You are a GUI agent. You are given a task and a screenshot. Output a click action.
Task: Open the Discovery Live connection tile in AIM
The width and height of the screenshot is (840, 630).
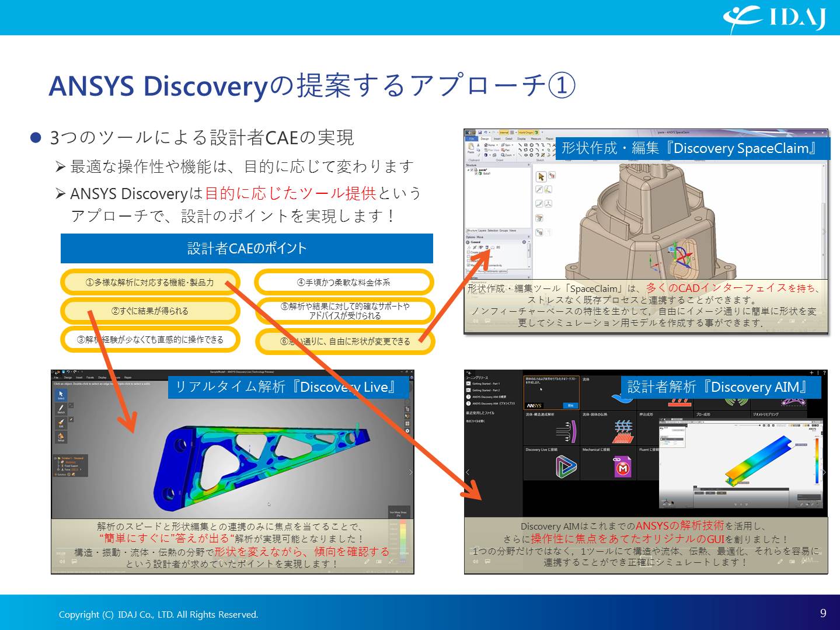click(550, 462)
